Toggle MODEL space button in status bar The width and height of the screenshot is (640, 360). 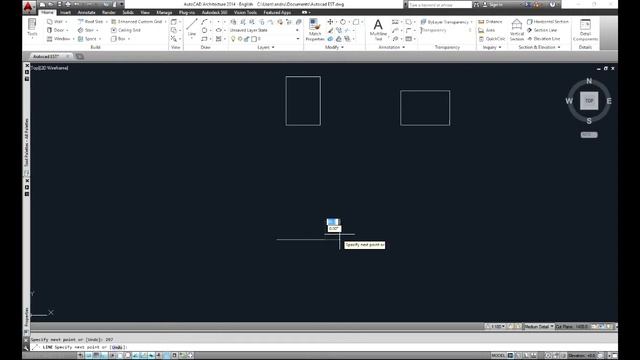click(498, 356)
